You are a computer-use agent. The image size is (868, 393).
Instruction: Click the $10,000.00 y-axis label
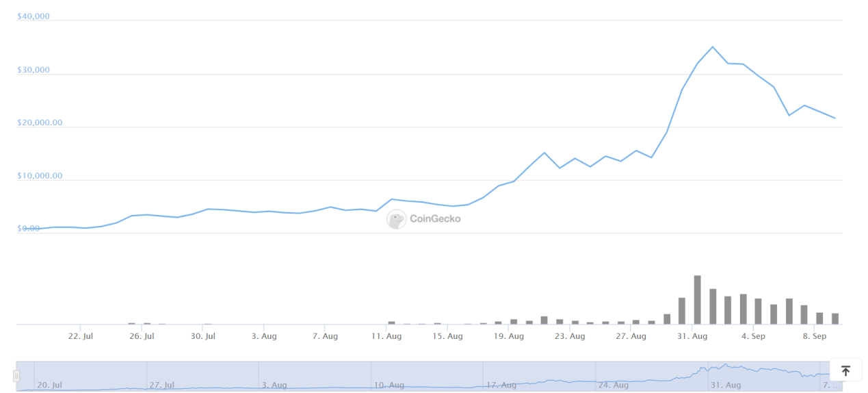point(40,176)
